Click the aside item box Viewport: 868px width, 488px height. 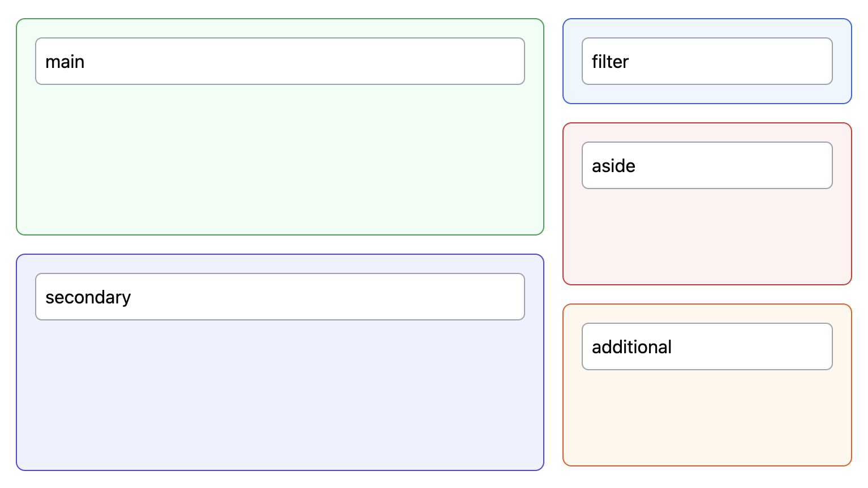click(707, 165)
